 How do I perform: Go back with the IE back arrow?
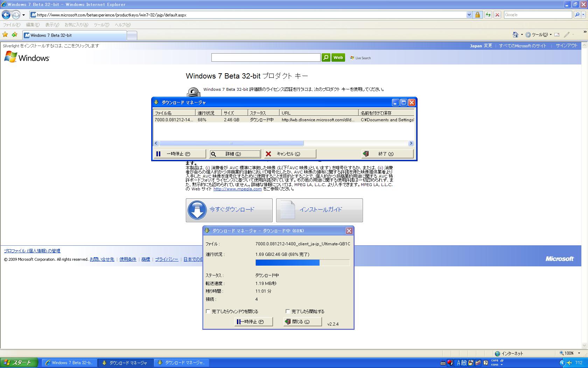point(6,15)
